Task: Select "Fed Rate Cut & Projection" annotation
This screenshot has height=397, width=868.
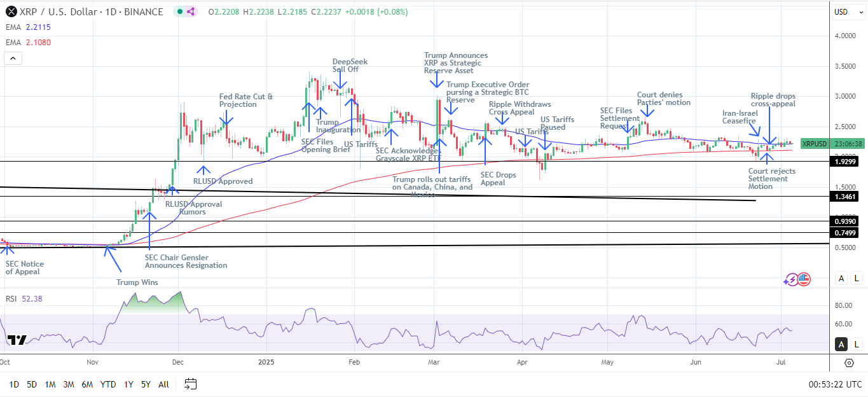Action: pyautogui.click(x=245, y=101)
